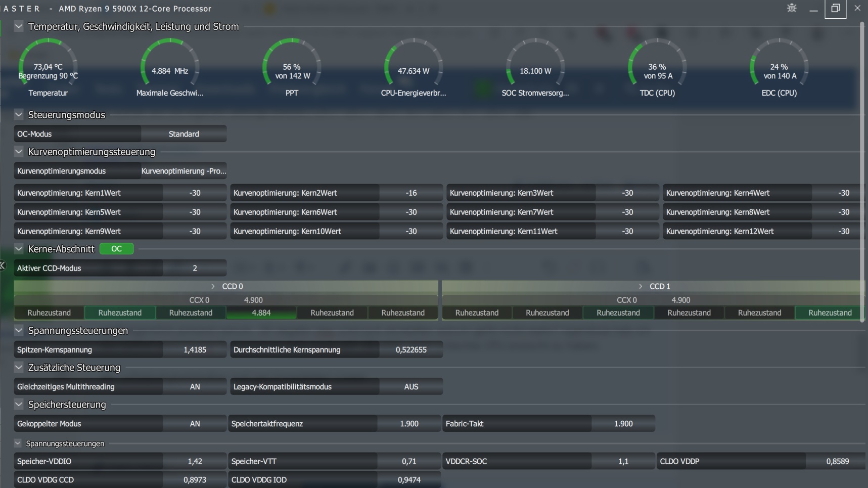Click the PPT power gauge
The height and width of the screenshot is (488, 868).
point(292,64)
